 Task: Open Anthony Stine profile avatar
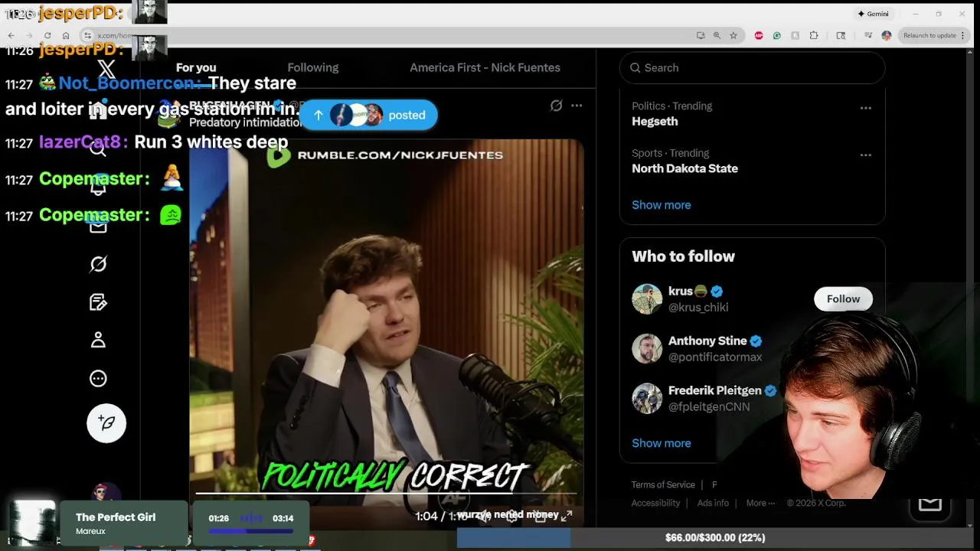click(x=647, y=349)
